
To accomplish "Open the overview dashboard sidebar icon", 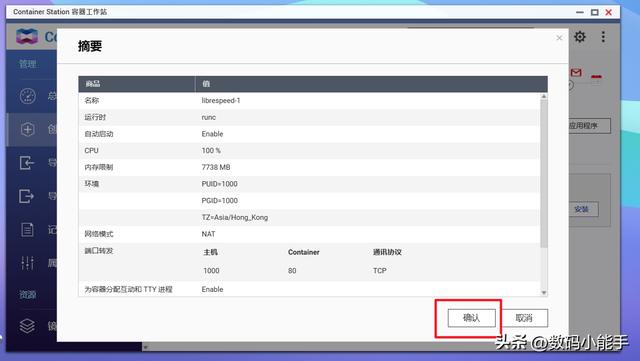I will point(27,96).
